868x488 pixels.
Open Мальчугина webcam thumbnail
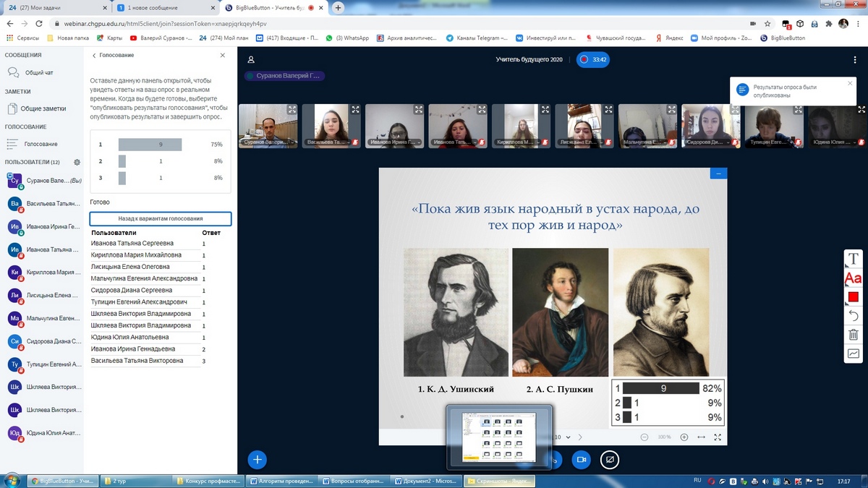point(647,127)
